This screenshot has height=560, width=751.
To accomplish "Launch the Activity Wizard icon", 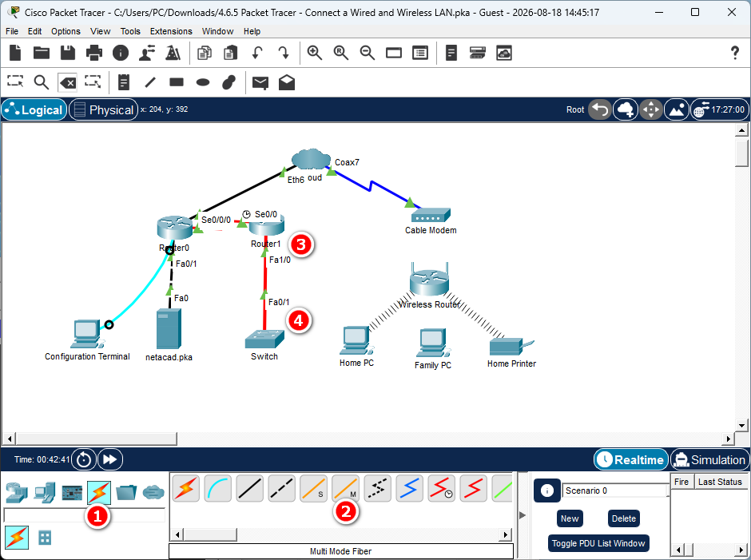I will [x=147, y=53].
